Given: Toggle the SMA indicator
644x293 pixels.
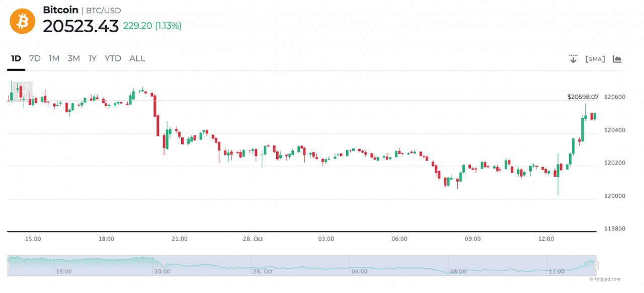Looking at the screenshot, I should click(595, 59).
